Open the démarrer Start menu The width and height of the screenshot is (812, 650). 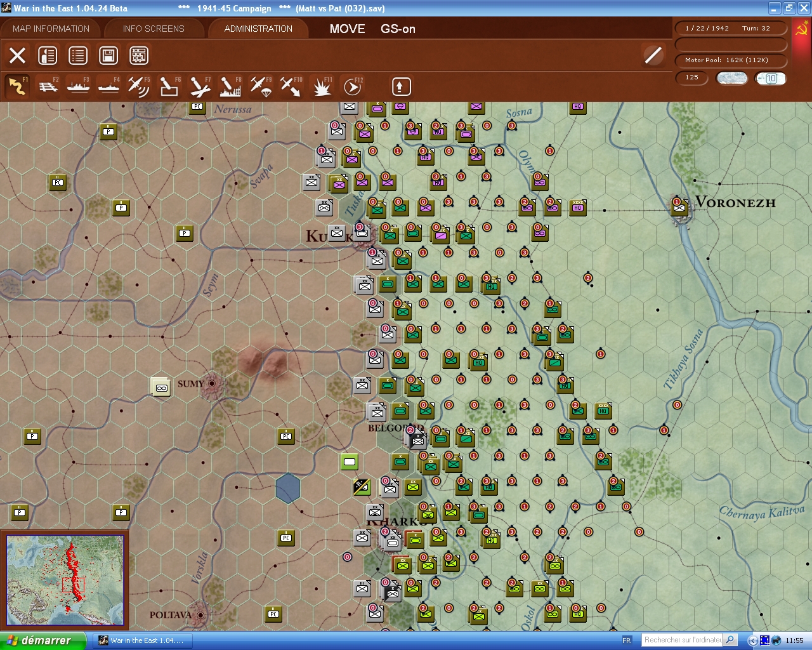click(43, 640)
